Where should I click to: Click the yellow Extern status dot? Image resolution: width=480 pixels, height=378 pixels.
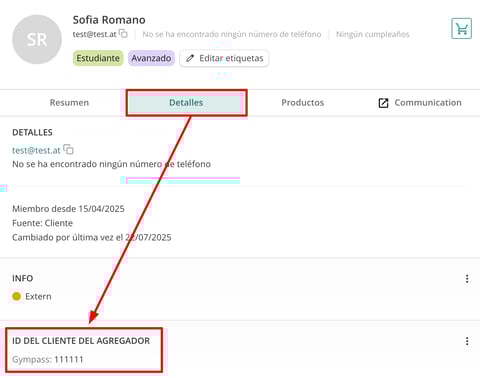(16, 296)
